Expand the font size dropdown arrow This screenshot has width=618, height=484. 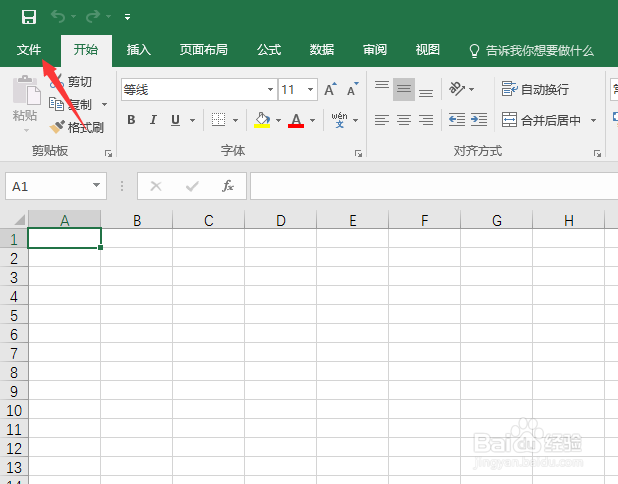311,90
